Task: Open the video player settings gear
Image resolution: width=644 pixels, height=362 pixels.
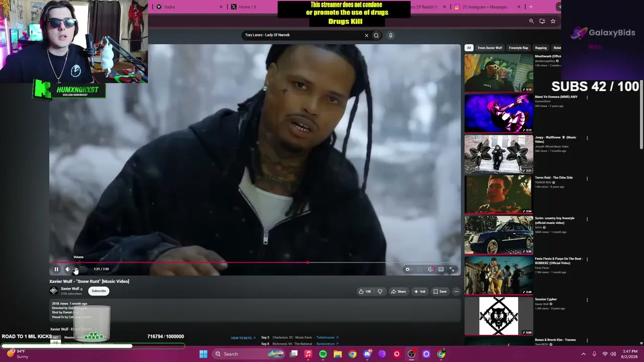Action: (x=430, y=269)
